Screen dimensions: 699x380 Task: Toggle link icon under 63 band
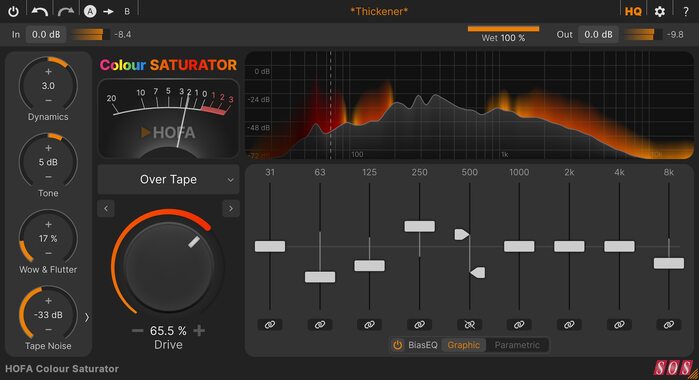[320, 325]
